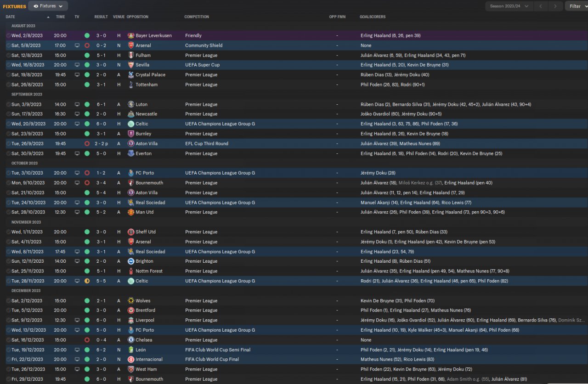The image size is (588, 384).
Task: Click the Sheff Utd club badge
Action: (131, 232)
